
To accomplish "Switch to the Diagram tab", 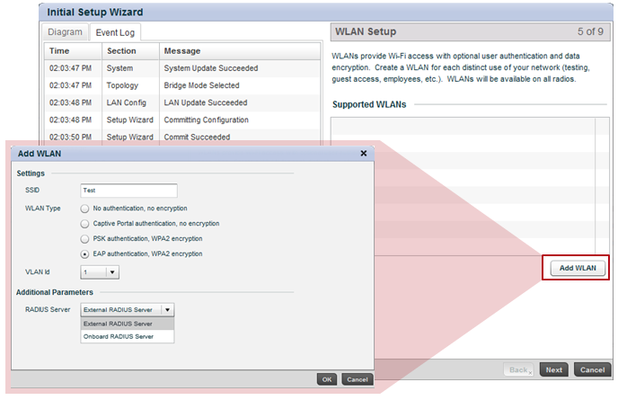I will (65, 32).
